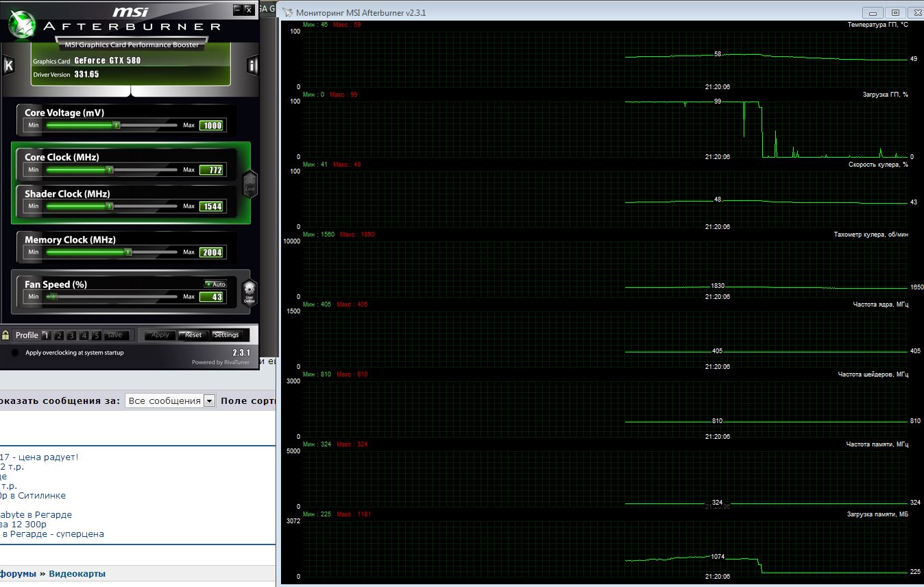Open the Afterburner information panel (i button)

point(252,65)
